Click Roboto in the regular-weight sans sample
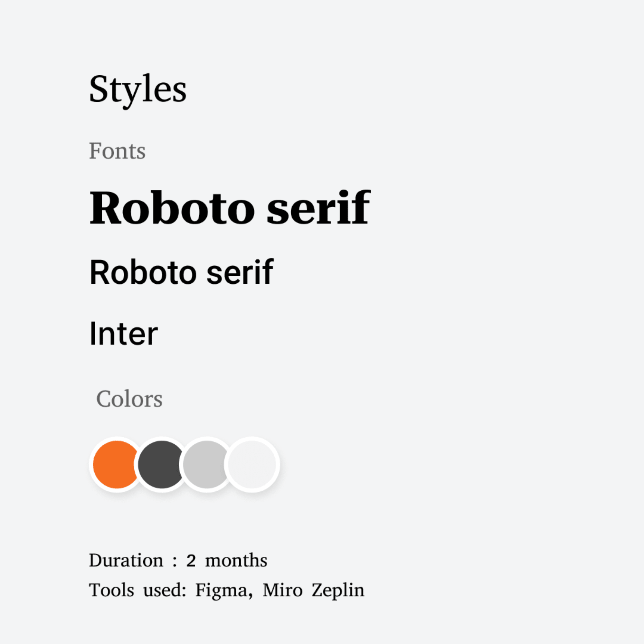 (x=143, y=272)
